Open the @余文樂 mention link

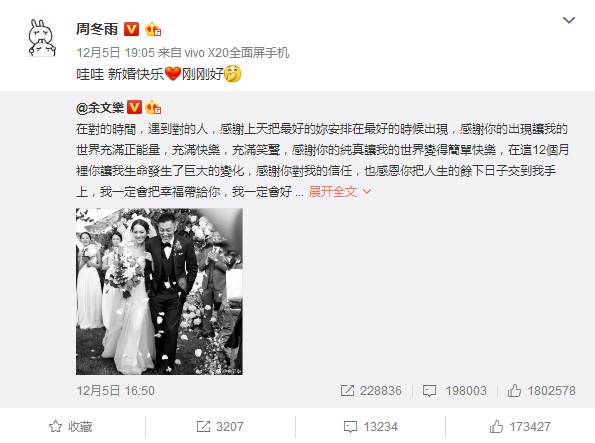(x=100, y=108)
